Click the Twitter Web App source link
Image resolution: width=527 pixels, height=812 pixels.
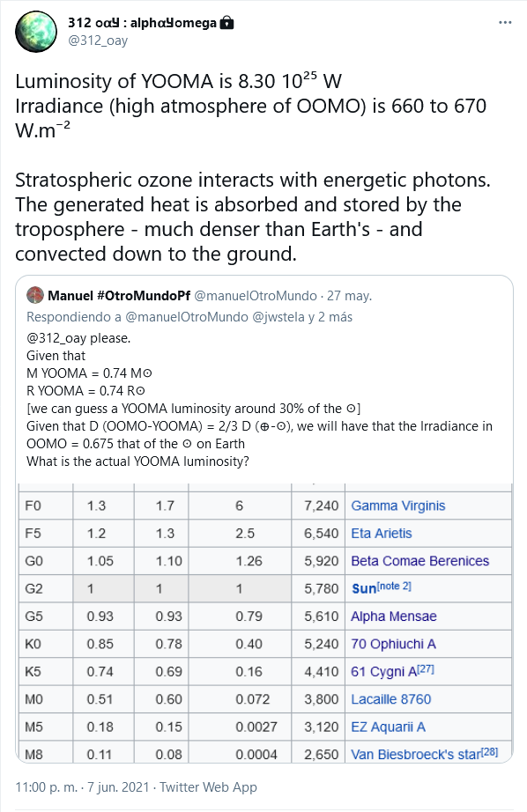coord(208,787)
